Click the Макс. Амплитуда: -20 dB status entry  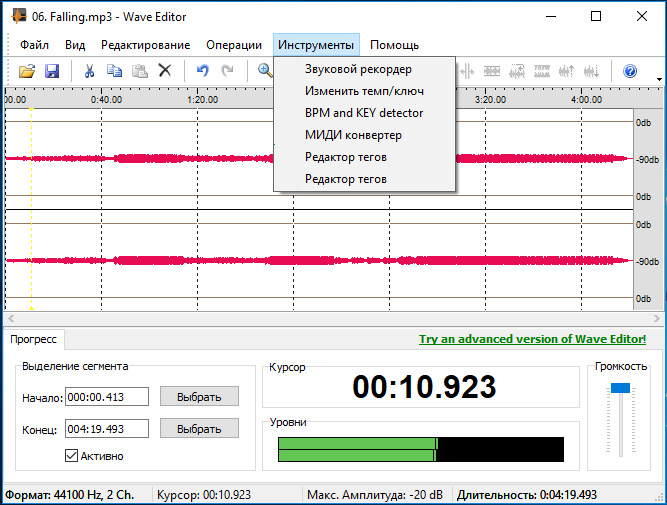pyautogui.click(x=375, y=495)
